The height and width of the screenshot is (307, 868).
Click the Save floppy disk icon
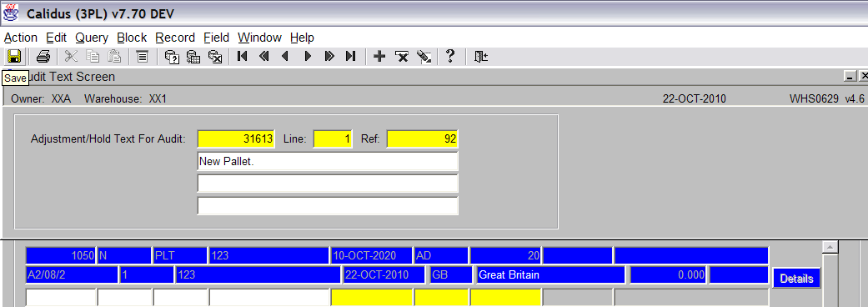(13, 56)
